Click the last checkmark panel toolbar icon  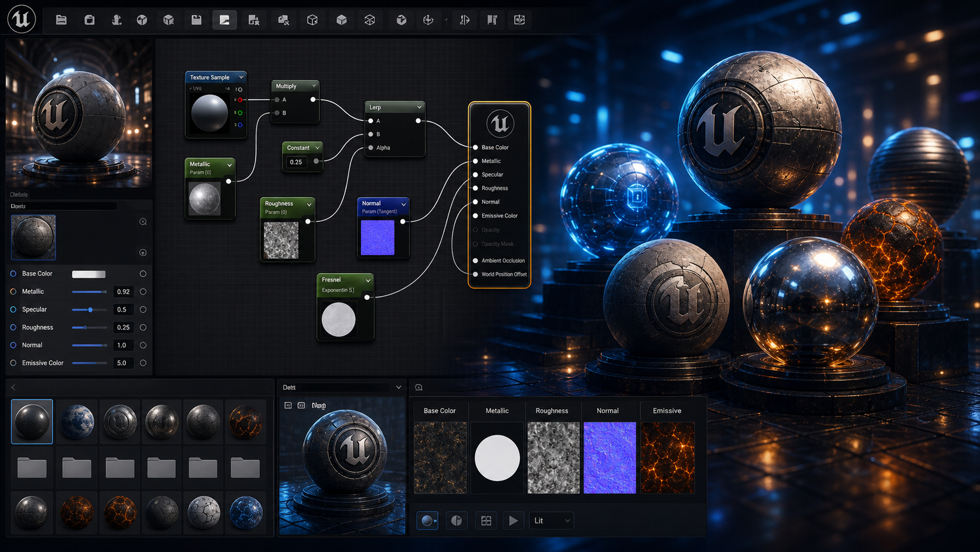[519, 20]
